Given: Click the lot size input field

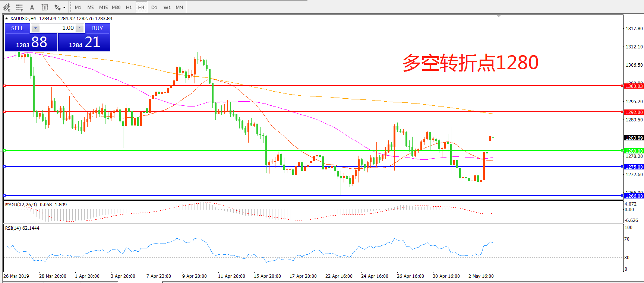Looking at the screenshot, I should (57, 28).
